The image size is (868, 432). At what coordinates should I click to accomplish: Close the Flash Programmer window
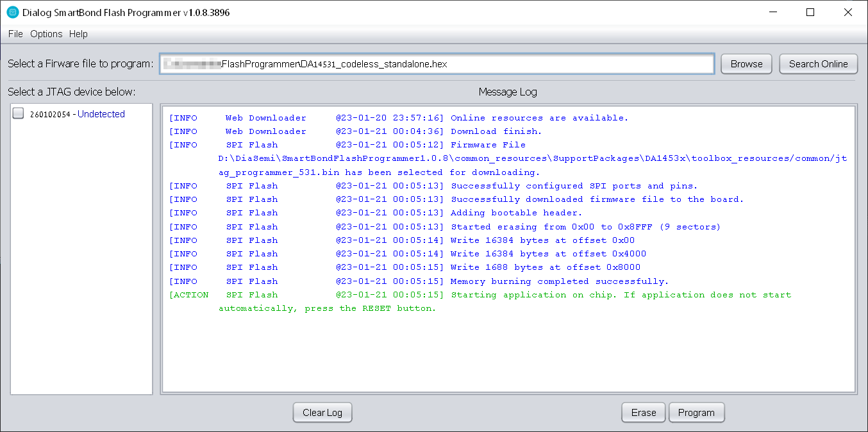847,12
